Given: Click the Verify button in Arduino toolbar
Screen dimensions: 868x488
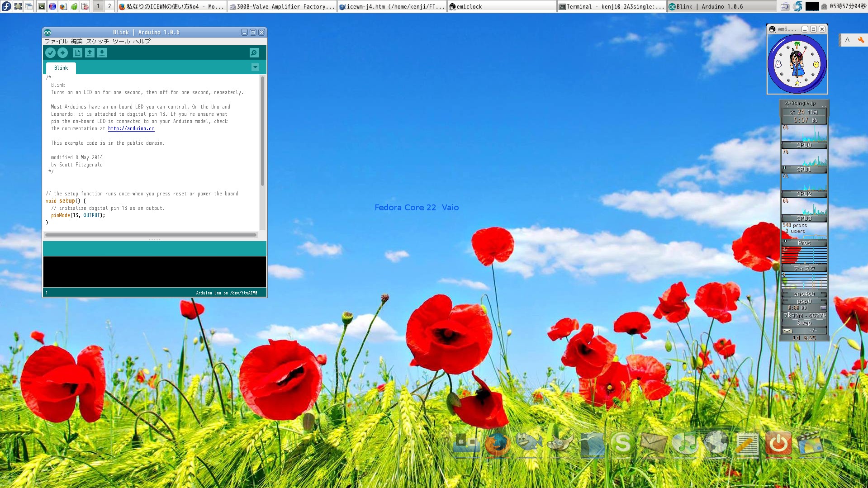Looking at the screenshot, I should click(x=51, y=52).
